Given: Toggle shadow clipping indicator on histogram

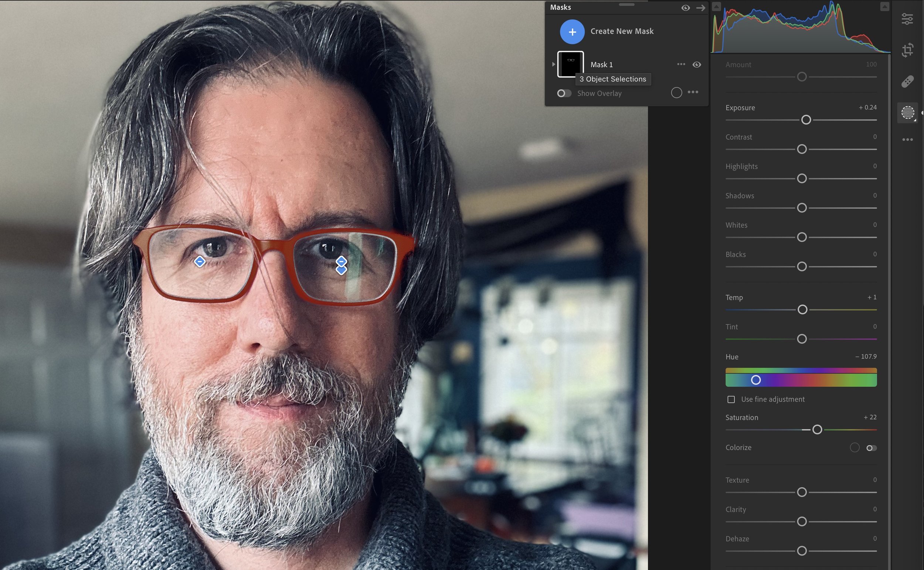Looking at the screenshot, I should (x=717, y=6).
